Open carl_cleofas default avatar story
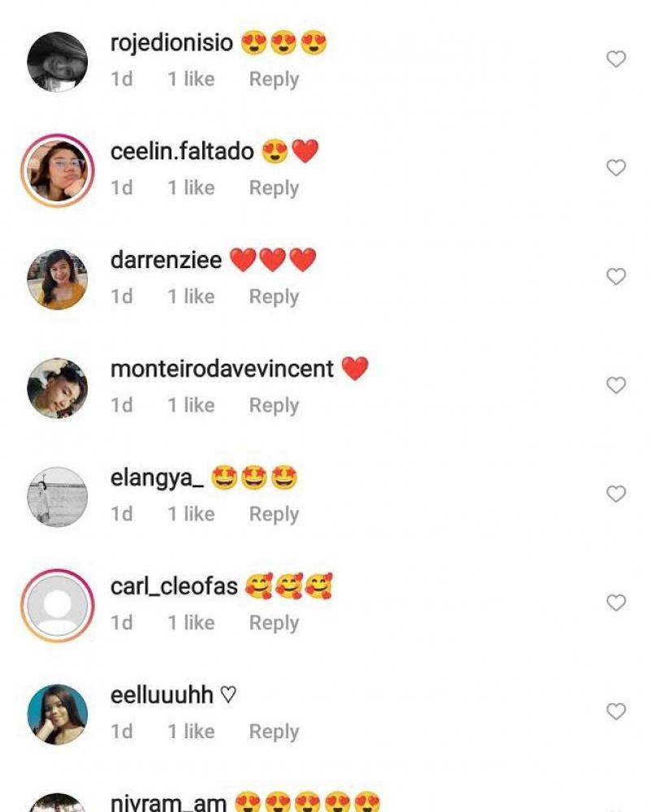This screenshot has height=812, width=650. [58, 606]
